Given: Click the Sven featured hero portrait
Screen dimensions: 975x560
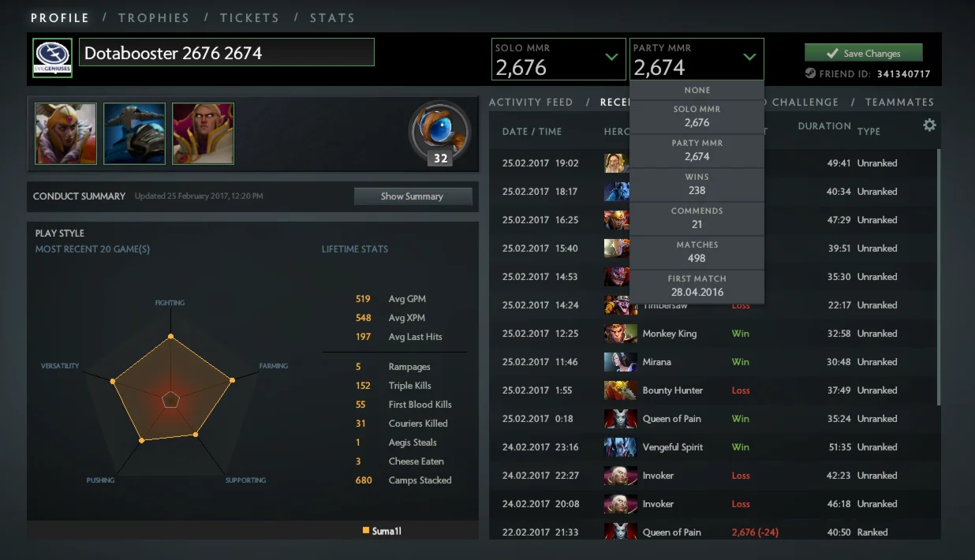Looking at the screenshot, I should 134,133.
